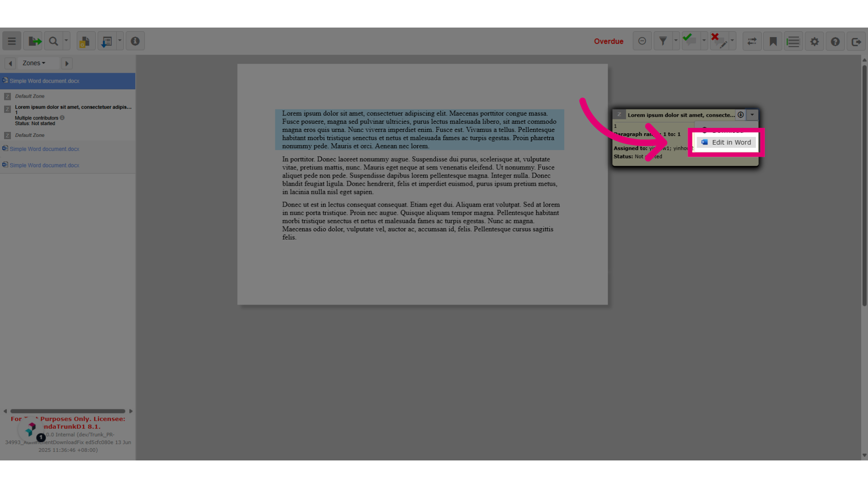Click the filter funnel icon
The image size is (868, 488).
(x=663, y=41)
